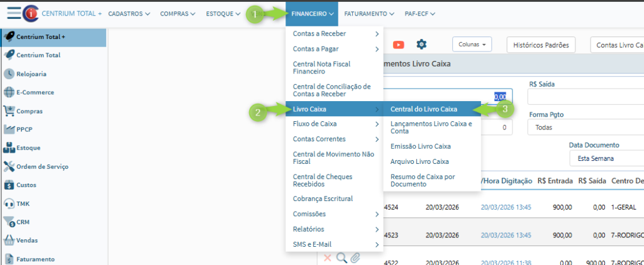The image size is (644, 265).
Task: Open the 20/03/2026 13:45 timestamp link
Action: point(506,207)
